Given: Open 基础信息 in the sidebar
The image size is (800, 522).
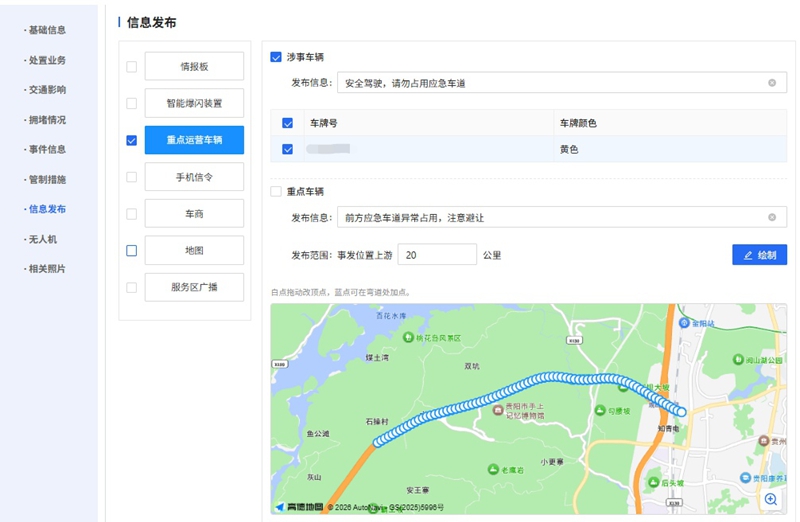Looking at the screenshot, I should pos(46,30).
